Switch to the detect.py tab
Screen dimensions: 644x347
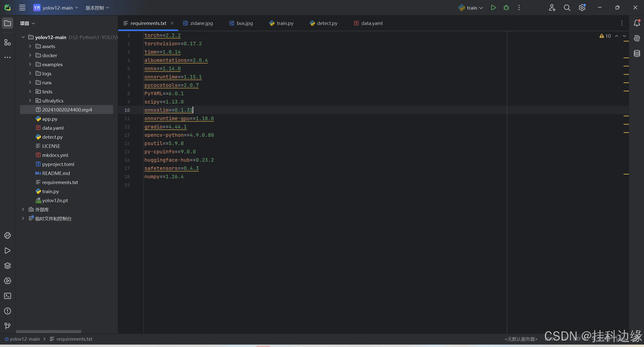[324, 23]
